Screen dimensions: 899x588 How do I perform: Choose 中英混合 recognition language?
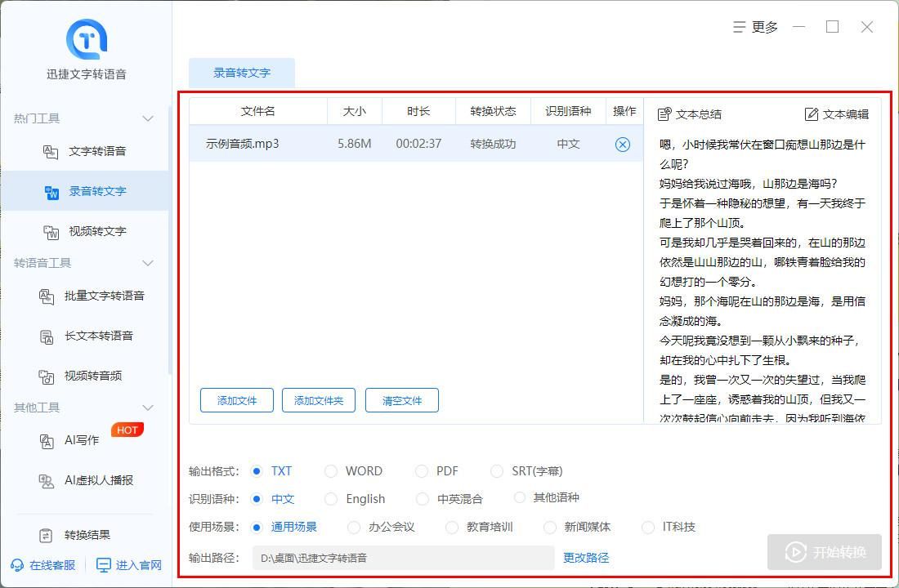click(x=423, y=499)
